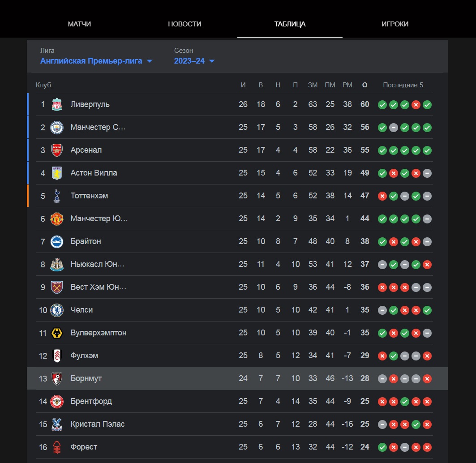Viewport: 476px width, 463px height.
Task: Open the Английская Премьер-лига league dropdown
Action: (x=96, y=61)
